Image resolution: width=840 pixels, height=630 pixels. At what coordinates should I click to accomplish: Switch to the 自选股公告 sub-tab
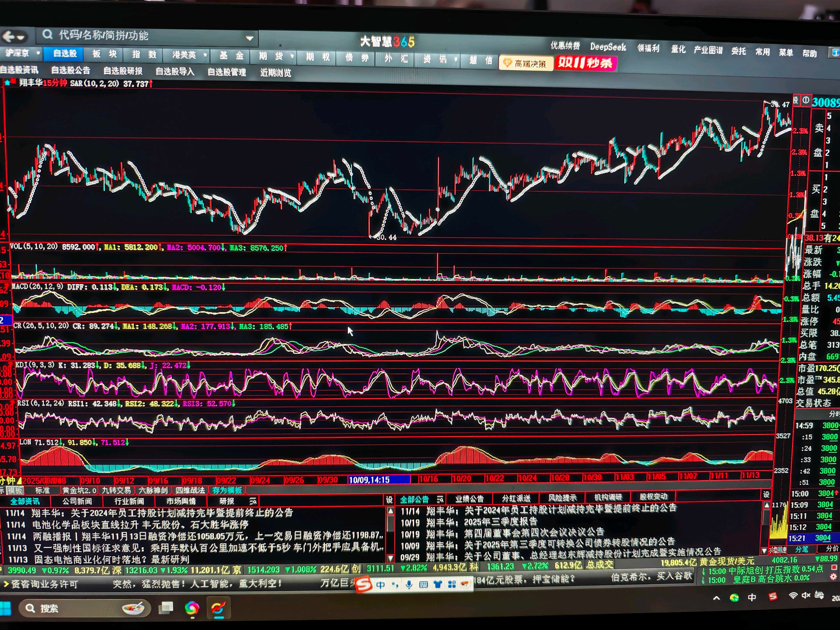point(71,70)
